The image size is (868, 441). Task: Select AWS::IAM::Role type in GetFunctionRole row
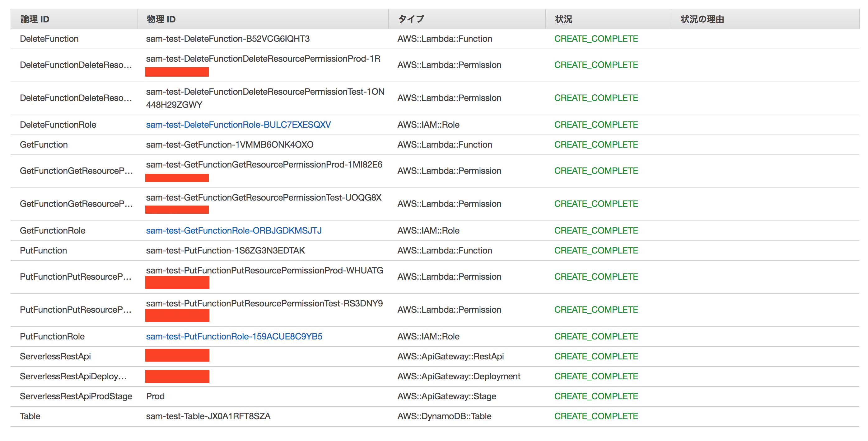click(x=428, y=231)
